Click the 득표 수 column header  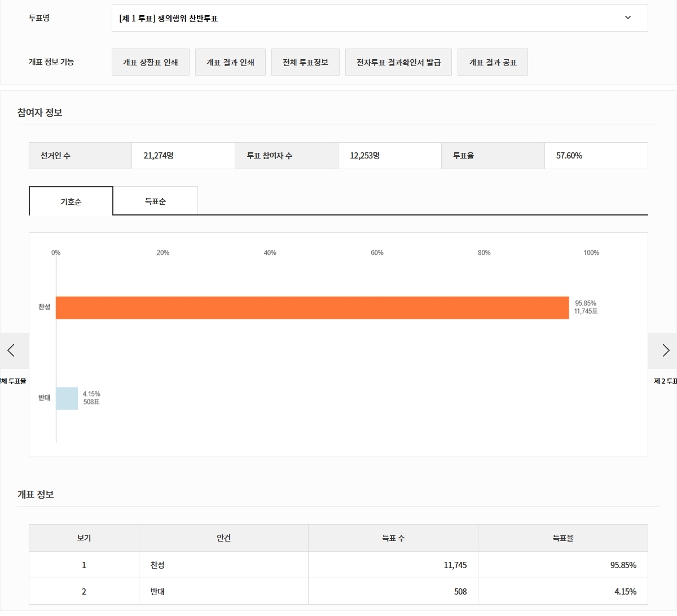(393, 538)
